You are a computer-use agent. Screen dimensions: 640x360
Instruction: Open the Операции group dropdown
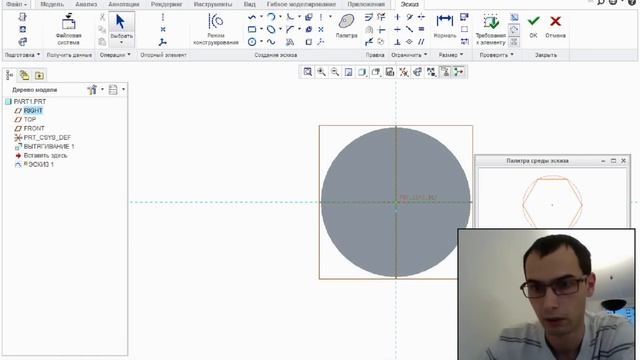pos(115,55)
